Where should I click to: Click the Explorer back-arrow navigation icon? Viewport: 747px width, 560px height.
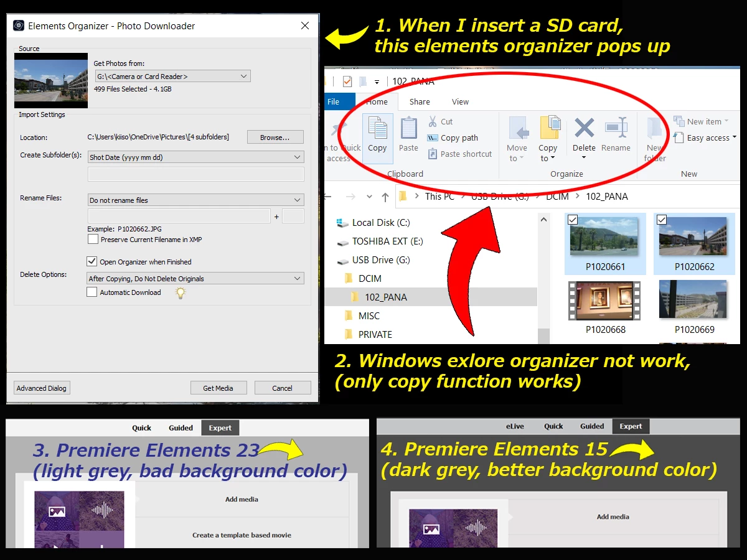tap(328, 197)
